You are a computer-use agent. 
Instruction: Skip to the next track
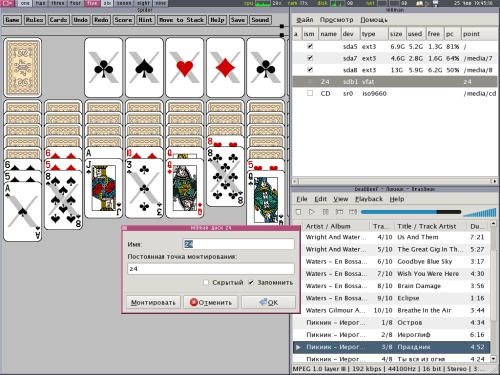coord(353,212)
